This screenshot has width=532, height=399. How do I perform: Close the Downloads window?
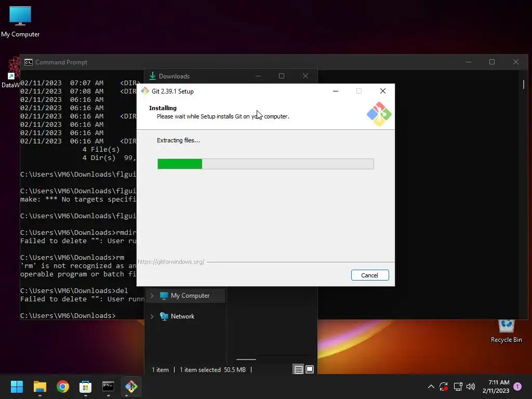[x=305, y=76]
